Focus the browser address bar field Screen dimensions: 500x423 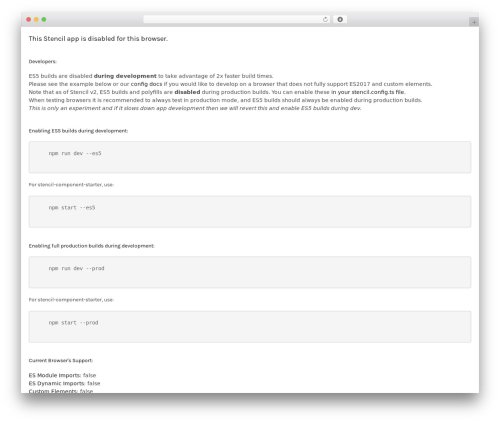pyautogui.click(x=237, y=20)
